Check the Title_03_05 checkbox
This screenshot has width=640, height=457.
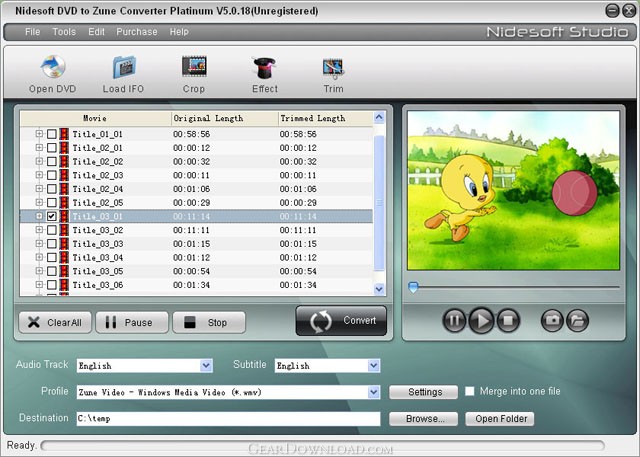51,271
